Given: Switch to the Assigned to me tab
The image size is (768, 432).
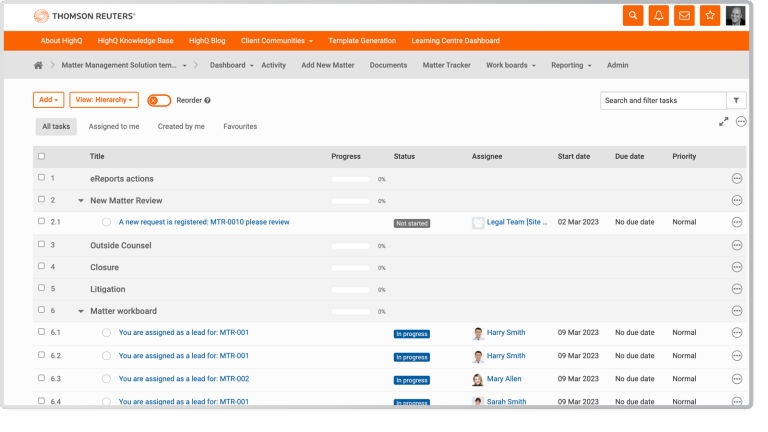Looking at the screenshot, I should (x=114, y=127).
